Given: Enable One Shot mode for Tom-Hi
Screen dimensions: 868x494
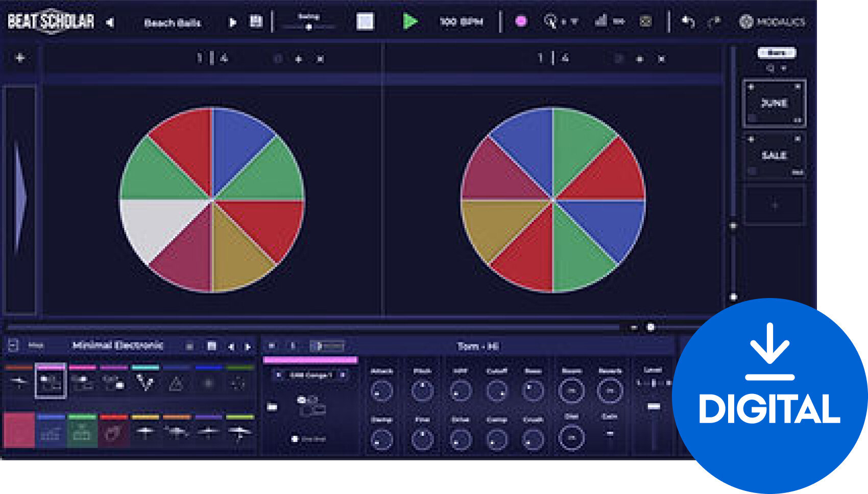Looking at the screenshot, I should pos(294,438).
